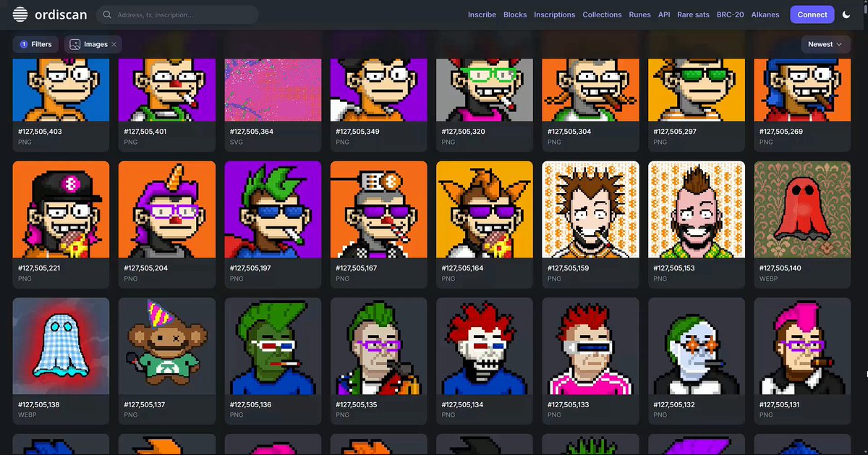
Task: Open inscription #127,505,136 green frog punk
Action: click(273, 346)
